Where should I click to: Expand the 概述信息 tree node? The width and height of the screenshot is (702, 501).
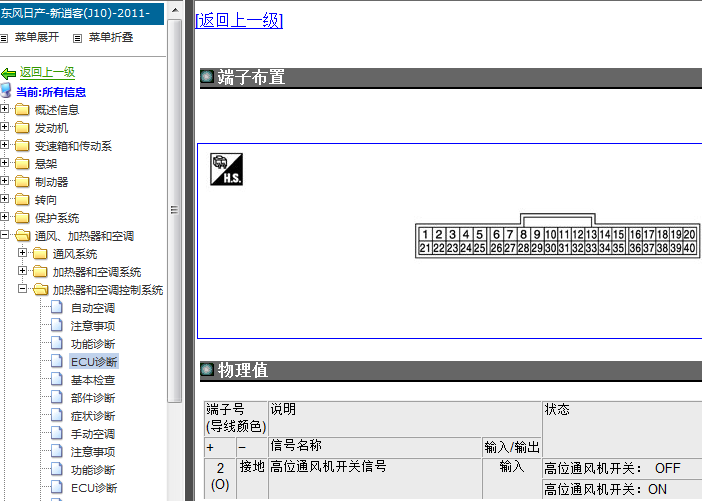pos(4,109)
